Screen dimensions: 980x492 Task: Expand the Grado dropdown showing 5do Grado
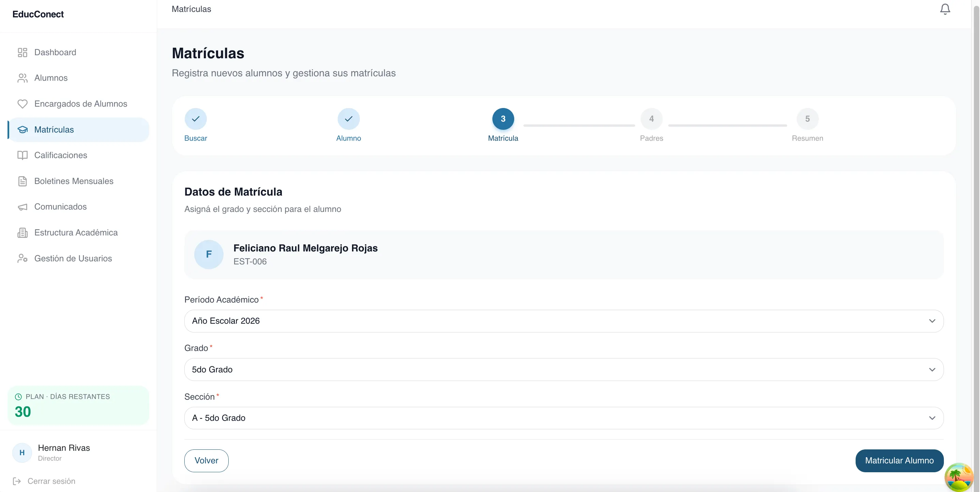click(x=563, y=369)
